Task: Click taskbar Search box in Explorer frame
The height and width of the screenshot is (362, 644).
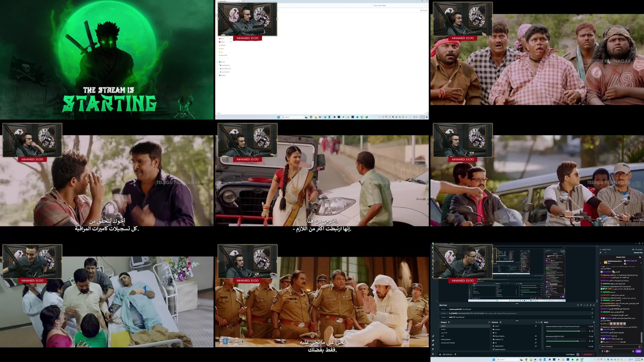Action: click(293, 117)
